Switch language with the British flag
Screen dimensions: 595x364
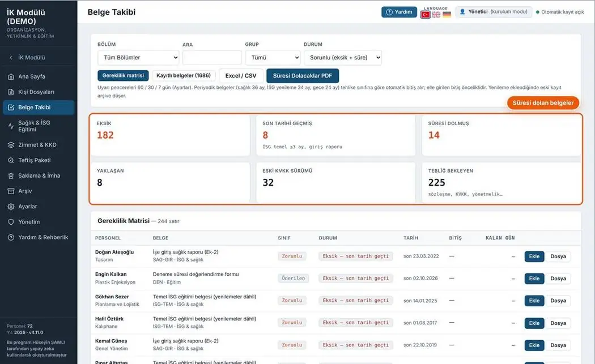[436, 15]
